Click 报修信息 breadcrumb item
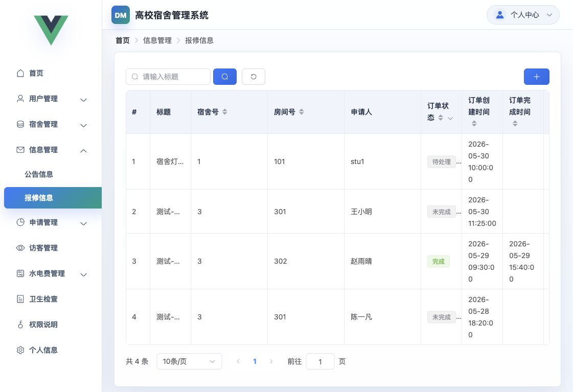 199,40
